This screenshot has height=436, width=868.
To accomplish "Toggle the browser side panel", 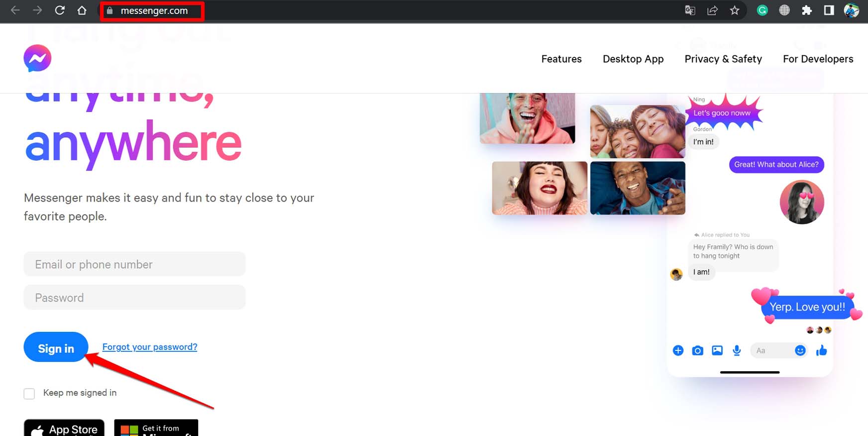I will (829, 10).
